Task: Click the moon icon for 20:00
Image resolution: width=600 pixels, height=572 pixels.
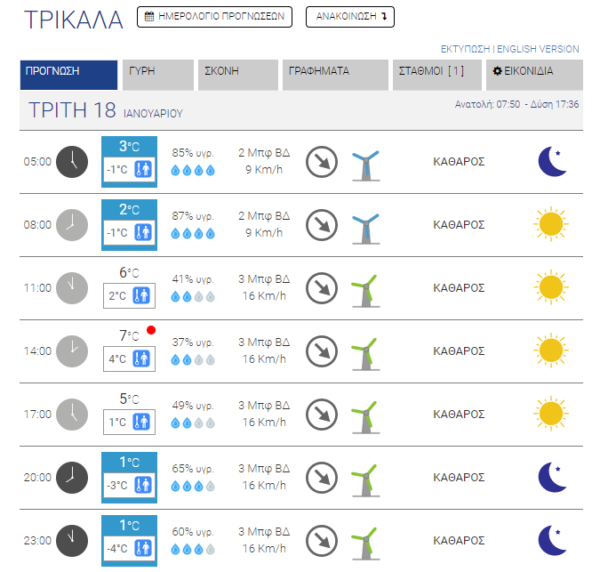Action: (x=551, y=476)
